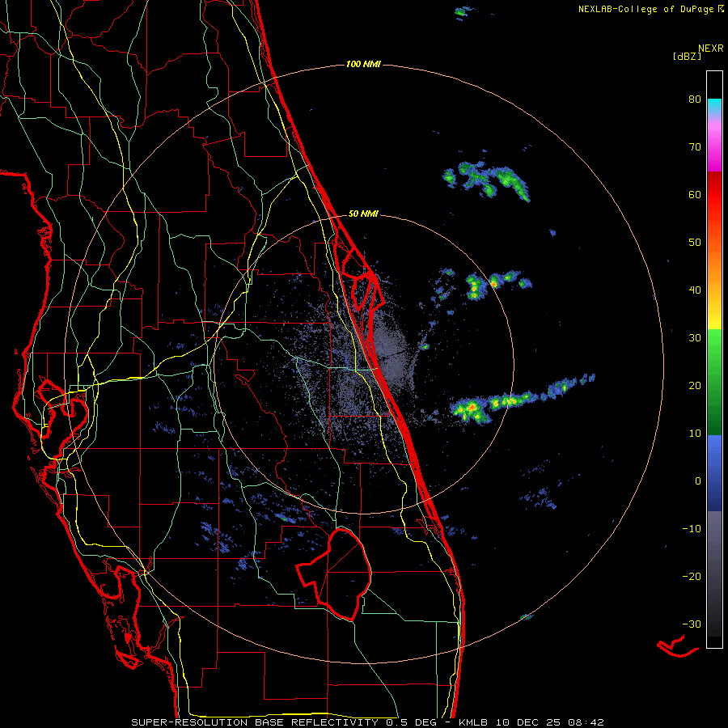Click the SUPER-RESOLUTION BASE REFLECTIVITY caption text
This screenshot has width=728, height=728.
click(x=255, y=722)
